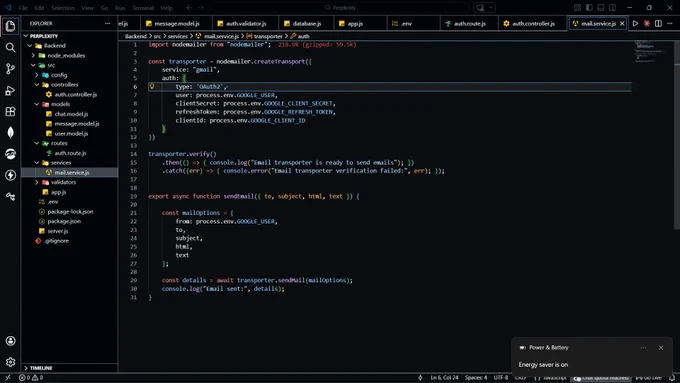Open the MongoDB leaf icon view
Viewport: 680px width, 383px height.
10,133
